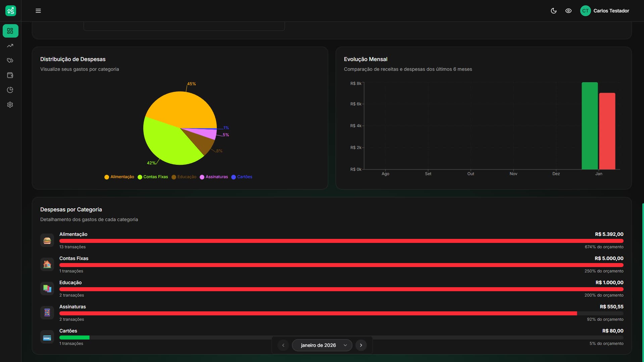This screenshot has height=362, width=644.
Task: Click the Cartões credit card icon
Action: 47,337
